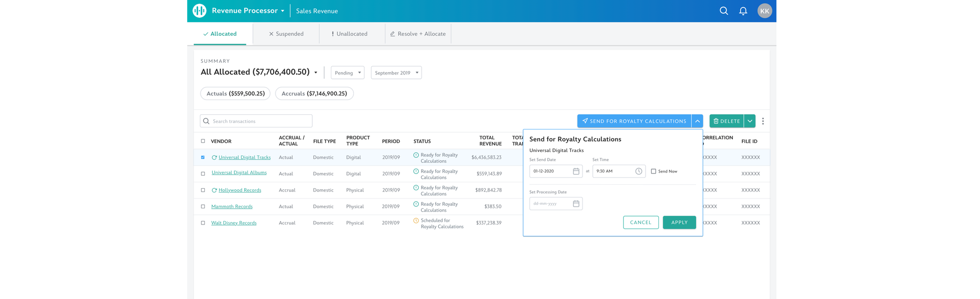Viewport: 980px width, 299px height.
Task: Open the Universal Digital Albums vendor link
Action: pyautogui.click(x=239, y=173)
